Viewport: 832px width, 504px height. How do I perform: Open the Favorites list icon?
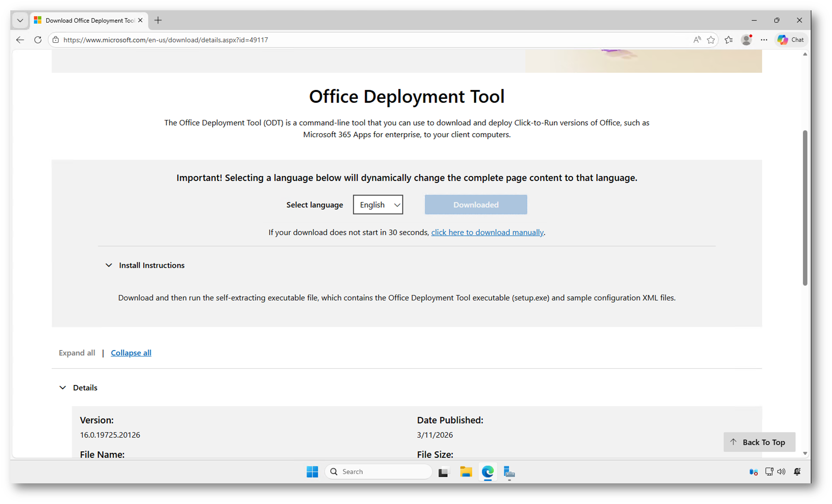[x=729, y=40]
